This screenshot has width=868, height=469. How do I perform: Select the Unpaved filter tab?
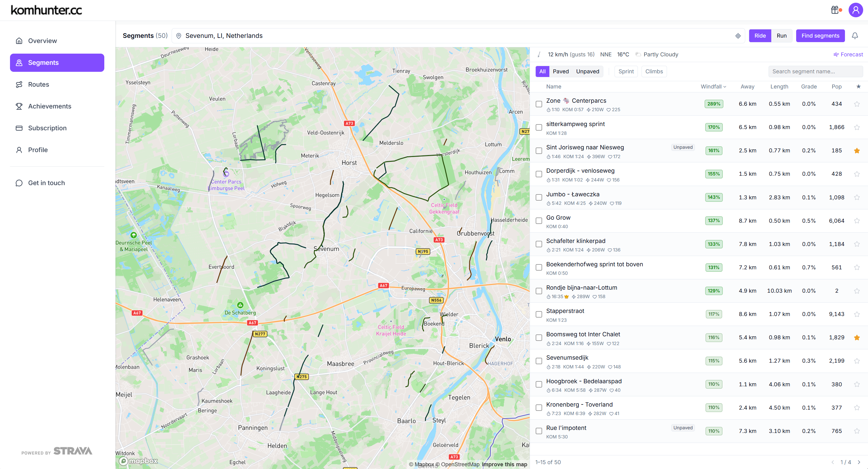coord(587,72)
